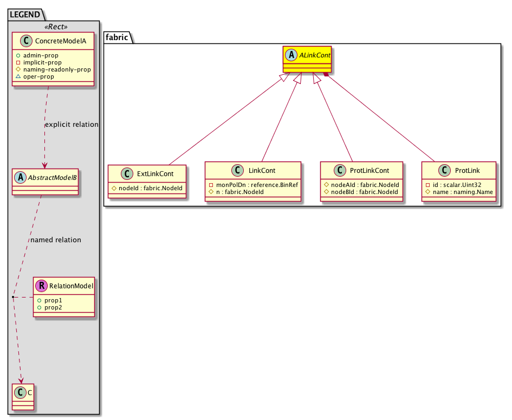Select the ALinkCont abstract A icon
512x420 pixels.
[x=290, y=54]
